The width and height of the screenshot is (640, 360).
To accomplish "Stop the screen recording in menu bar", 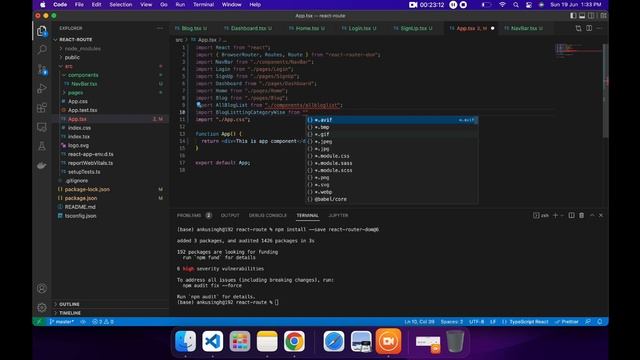I will (463, 4).
